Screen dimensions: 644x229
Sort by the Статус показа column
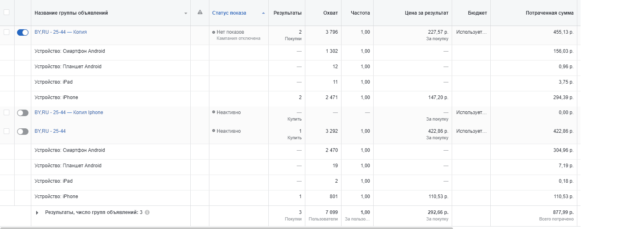point(229,13)
